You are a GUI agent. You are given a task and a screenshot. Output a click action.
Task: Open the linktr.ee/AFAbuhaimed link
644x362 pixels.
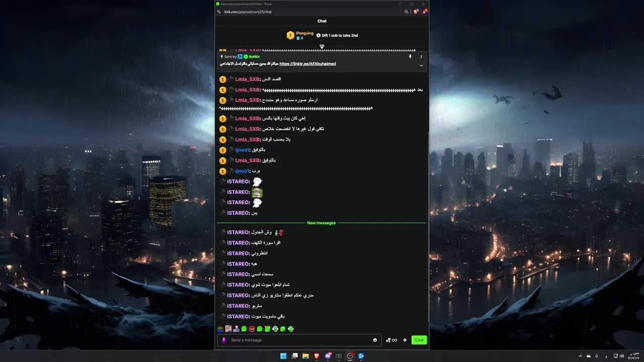point(307,64)
